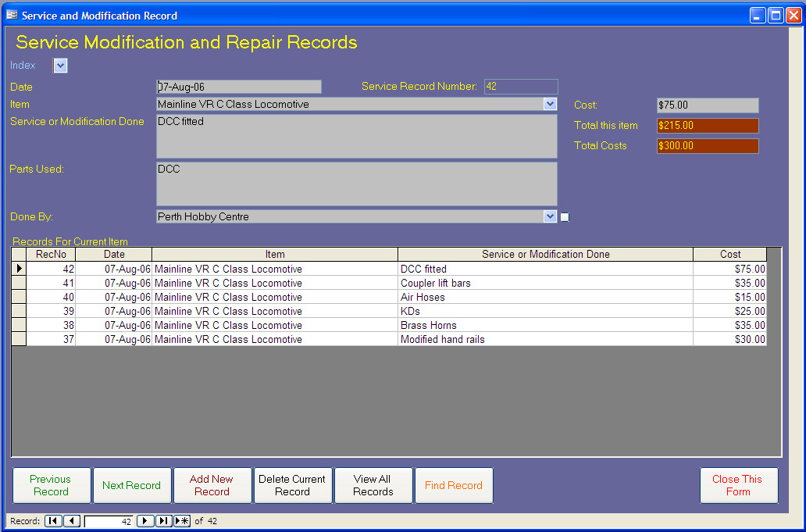Select row selector for record 39
806x532 pixels.
click(19, 311)
